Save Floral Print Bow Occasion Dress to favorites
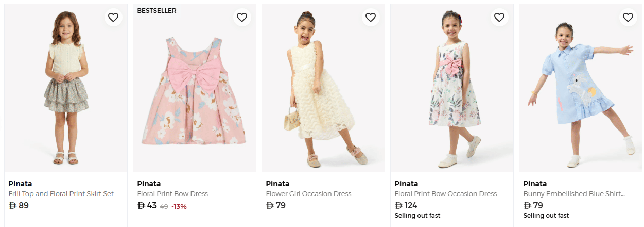This screenshot has width=644, height=227. click(x=499, y=18)
